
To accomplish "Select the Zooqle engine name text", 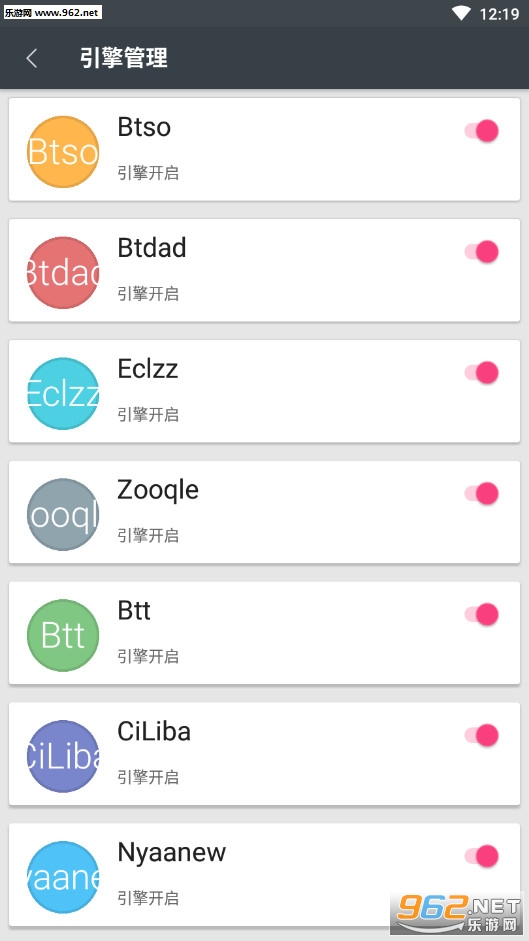I will pyautogui.click(x=158, y=491).
